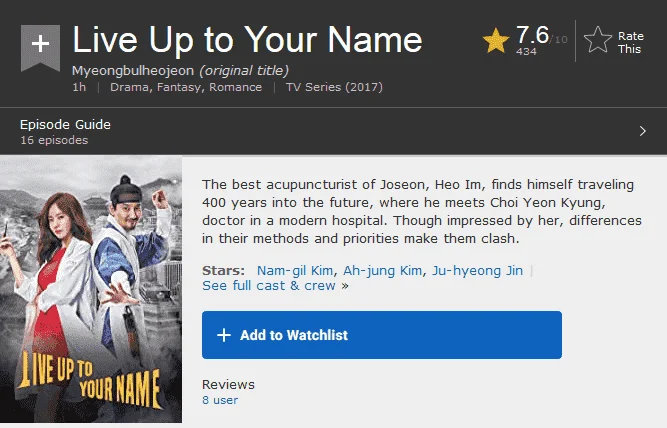
Task: Open the 8 user reviews link
Action: [x=220, y=400]
